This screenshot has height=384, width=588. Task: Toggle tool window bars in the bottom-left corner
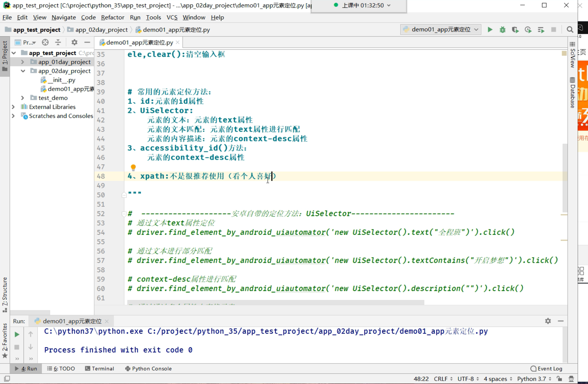[7, 379]
